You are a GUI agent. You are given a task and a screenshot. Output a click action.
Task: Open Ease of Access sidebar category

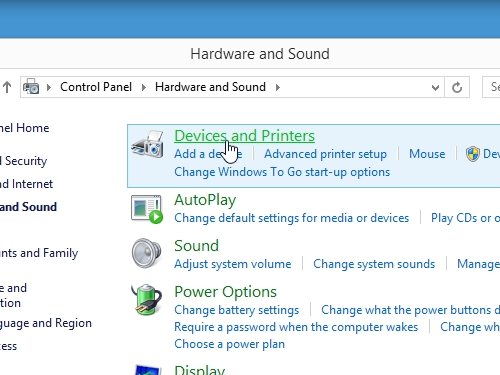8,346
